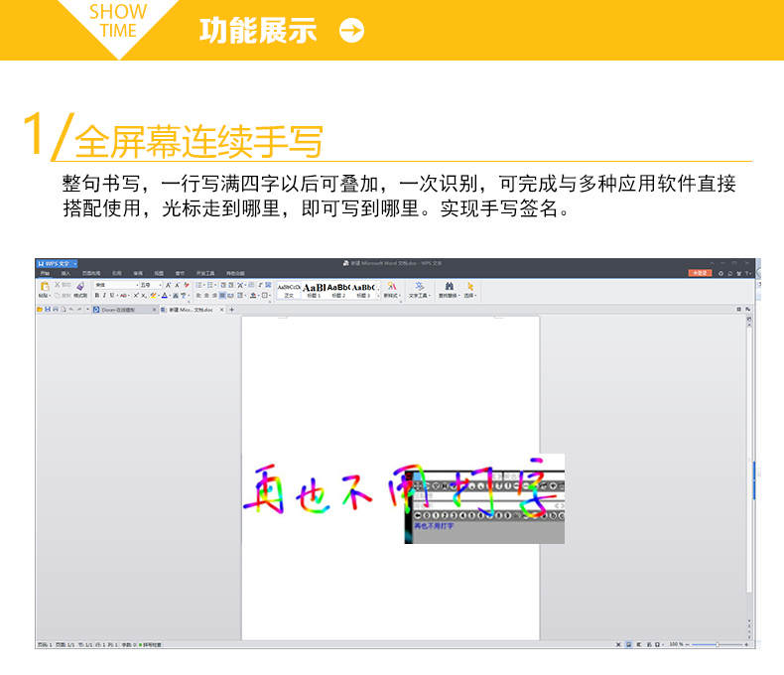Click the orange login (未登录) button

[700, 272]
